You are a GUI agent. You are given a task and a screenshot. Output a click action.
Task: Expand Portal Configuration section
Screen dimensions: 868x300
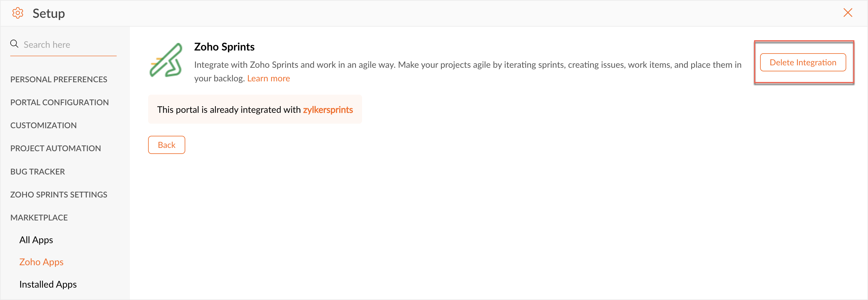[59, 102]
